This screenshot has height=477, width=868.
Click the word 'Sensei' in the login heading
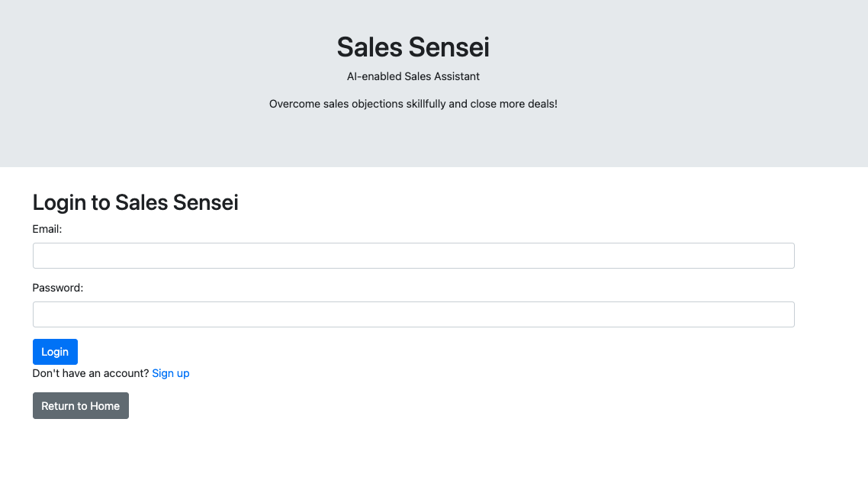206,202
